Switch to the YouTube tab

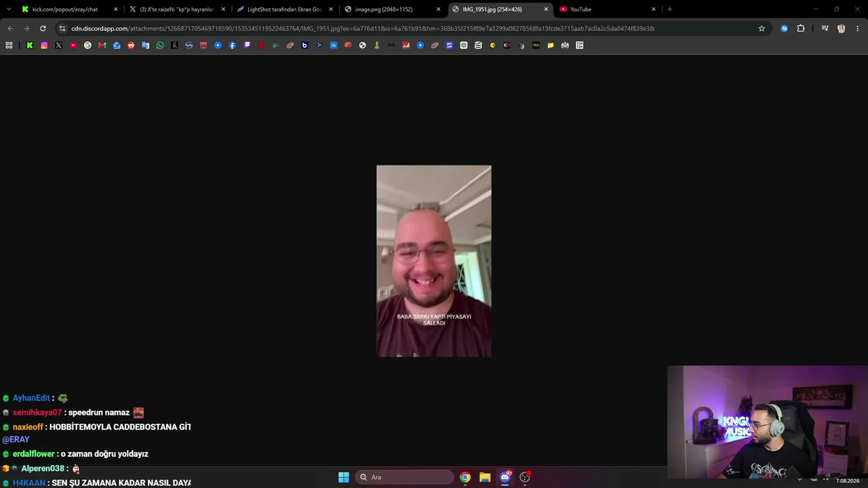point(607,9)
